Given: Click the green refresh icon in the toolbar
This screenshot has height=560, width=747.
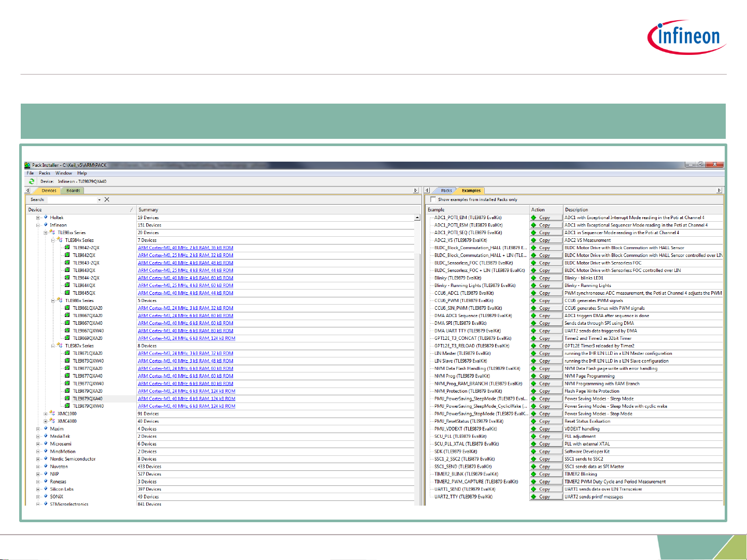Looking at the screenshot, I should click(32, 181).
